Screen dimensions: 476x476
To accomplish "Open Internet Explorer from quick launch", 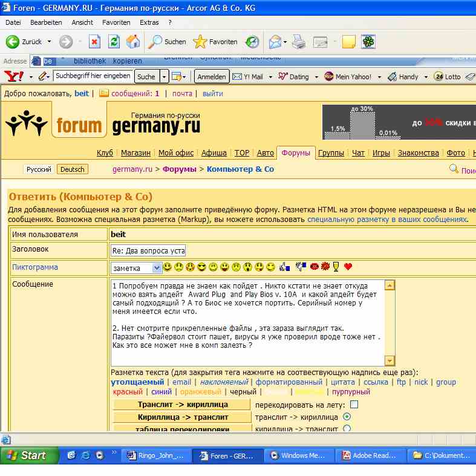I will (86, 455).
